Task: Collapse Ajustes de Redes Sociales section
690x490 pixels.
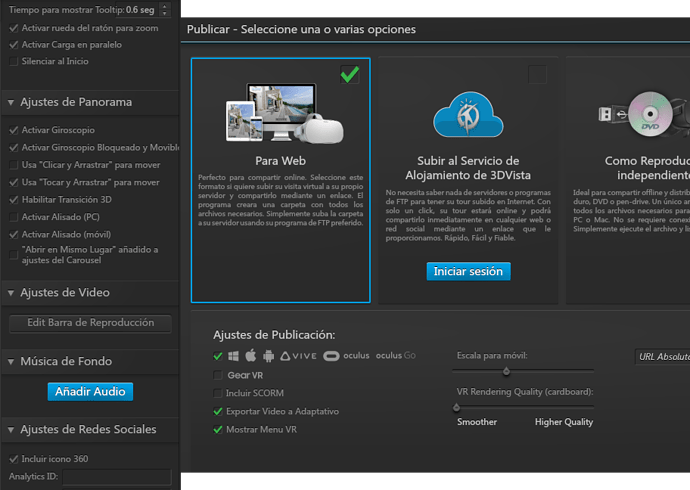Action: click(x=11, y=430)
